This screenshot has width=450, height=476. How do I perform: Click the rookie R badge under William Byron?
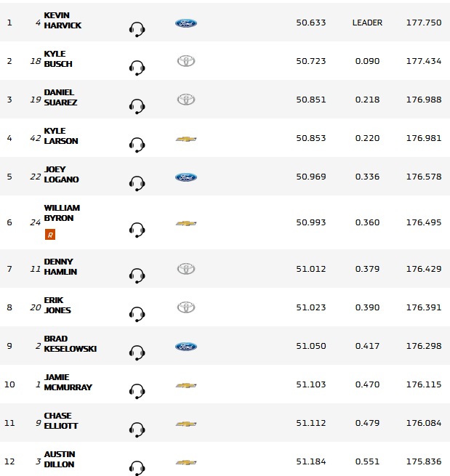click(49, 234)
